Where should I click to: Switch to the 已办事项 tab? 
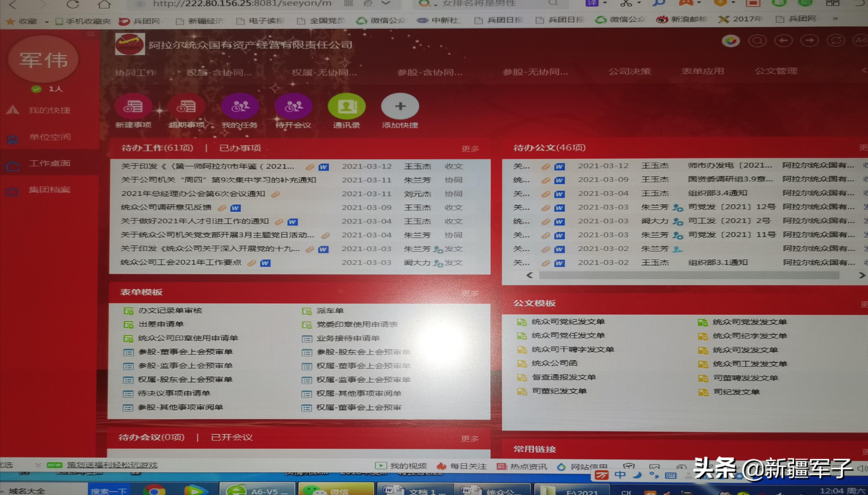(240, 148)
